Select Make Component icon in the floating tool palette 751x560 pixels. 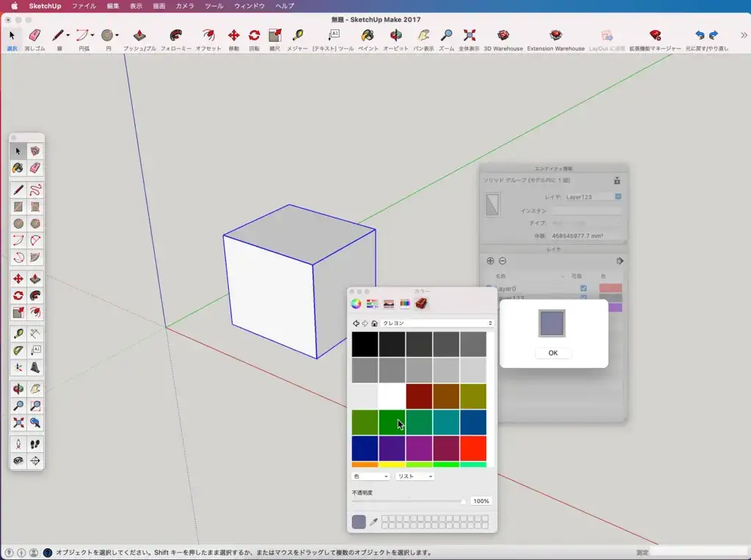pyautogui.click(x=35, y=151)
